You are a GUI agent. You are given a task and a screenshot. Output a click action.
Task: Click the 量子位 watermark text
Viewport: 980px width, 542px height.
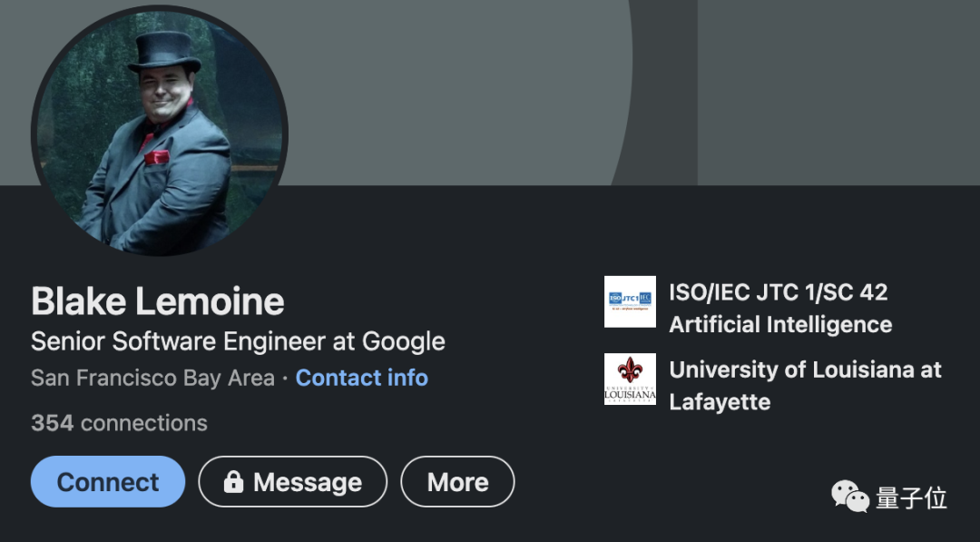click(x=911, y=498)
